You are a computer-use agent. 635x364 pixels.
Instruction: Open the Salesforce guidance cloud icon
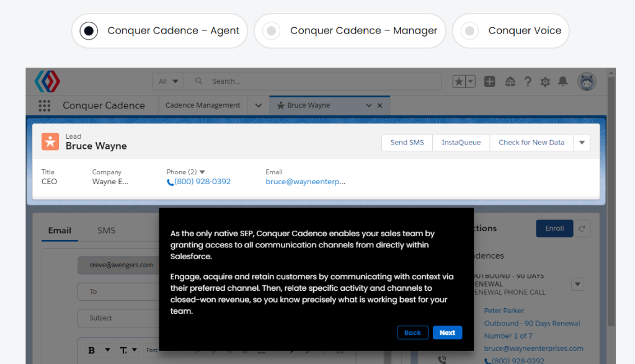(510, 82)
